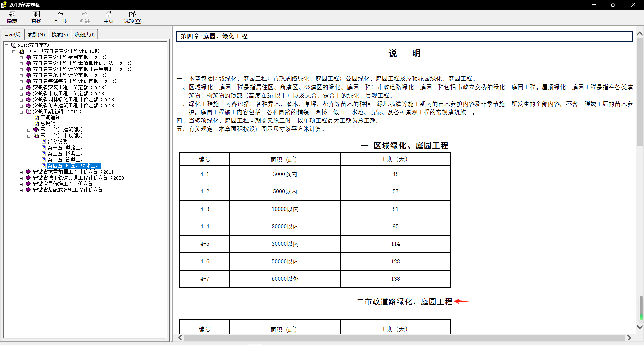Screen dimensions: 644x345
Task: Expand 安徽省建设工程计价定额【共用册】
Action: (x=21, y=70)
